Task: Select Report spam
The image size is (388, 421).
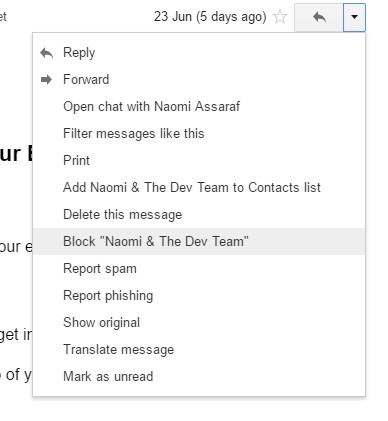Action: tap(199, 269)
